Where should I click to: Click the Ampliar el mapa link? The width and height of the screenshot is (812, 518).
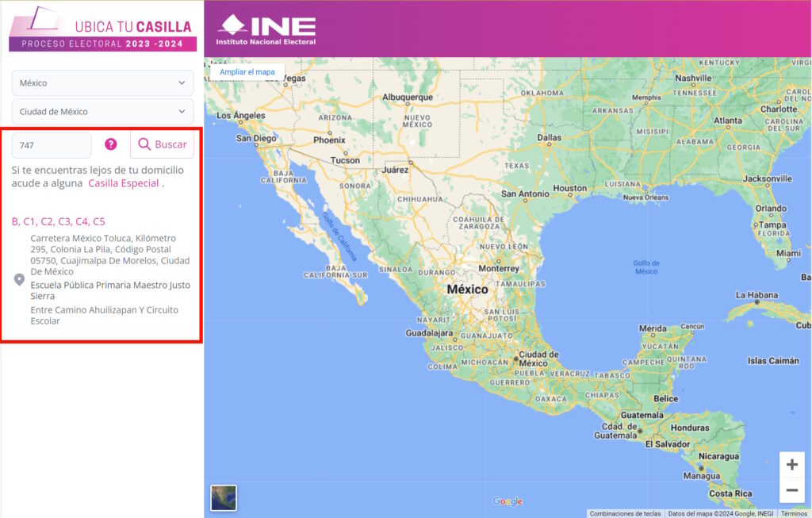(248, 71)
